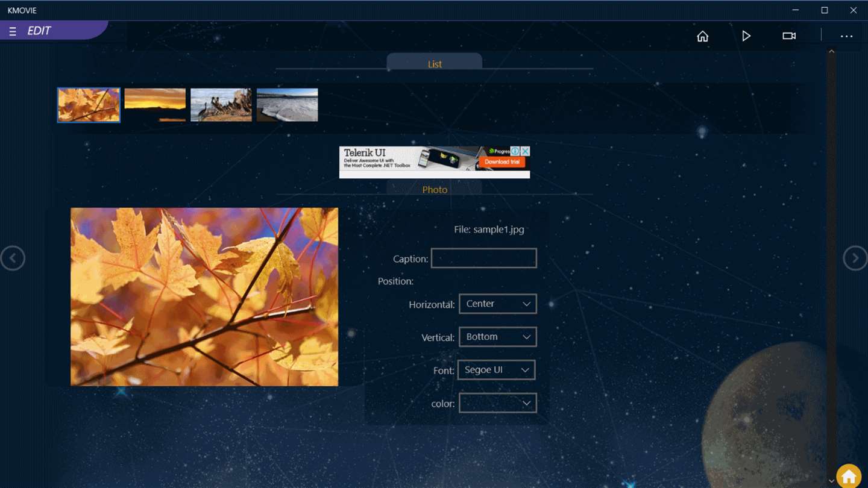Open the three-dot more options menu
Viewport: 868px width, 488px height.
click(x=846, y=36)
